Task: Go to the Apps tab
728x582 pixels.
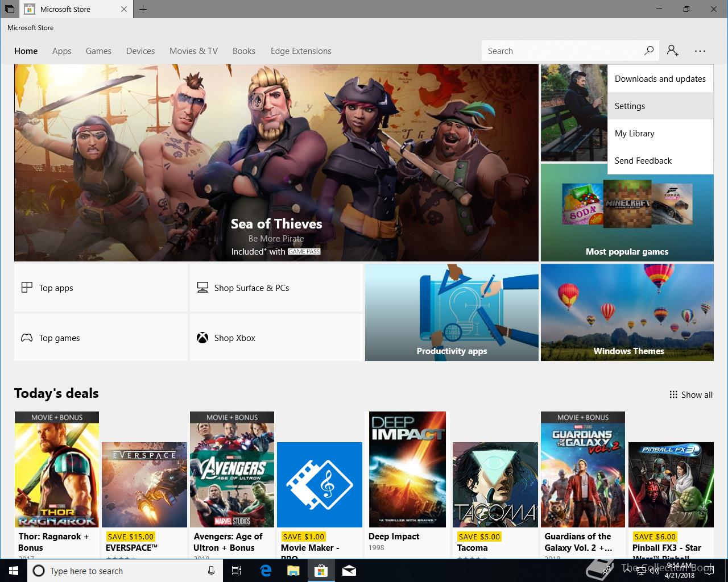Action: [62, 51]
